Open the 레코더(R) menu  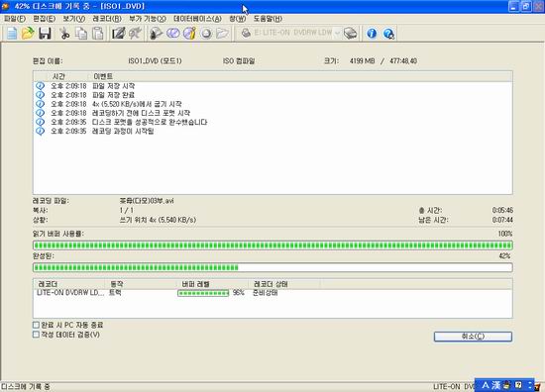pos(107,19)
